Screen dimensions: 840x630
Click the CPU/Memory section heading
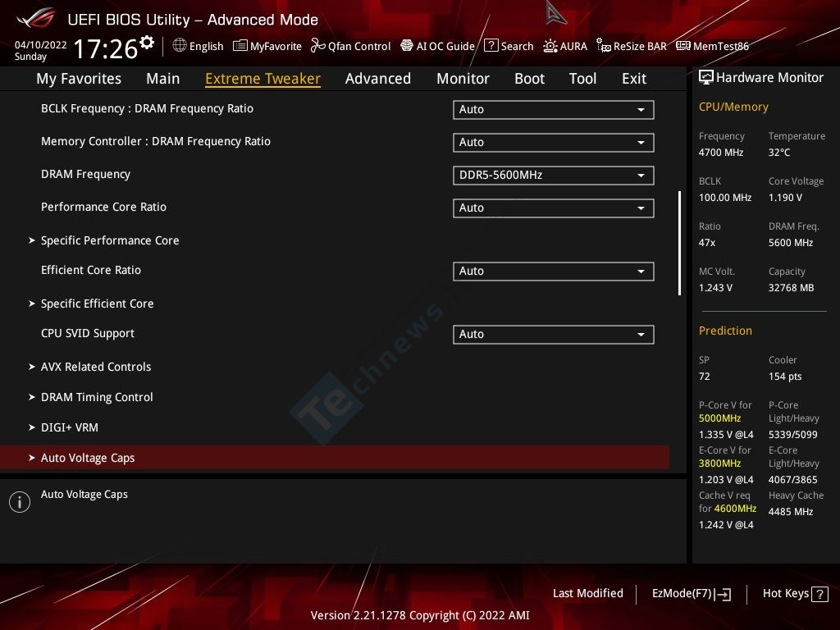coord(733,107)
